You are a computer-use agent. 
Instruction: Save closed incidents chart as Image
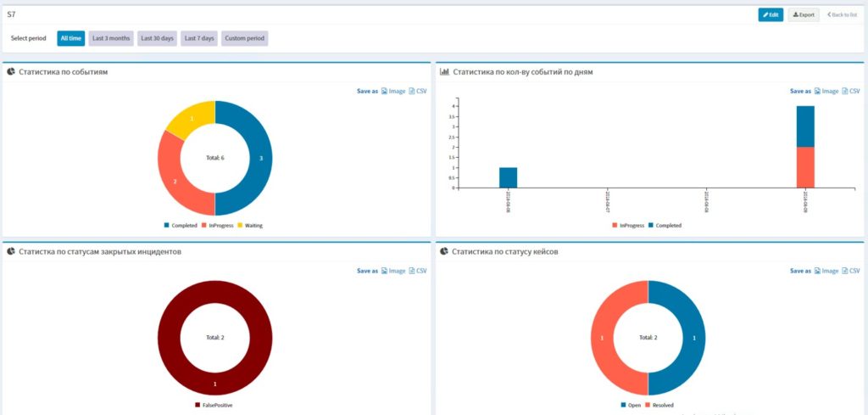(x=393, y=271)
